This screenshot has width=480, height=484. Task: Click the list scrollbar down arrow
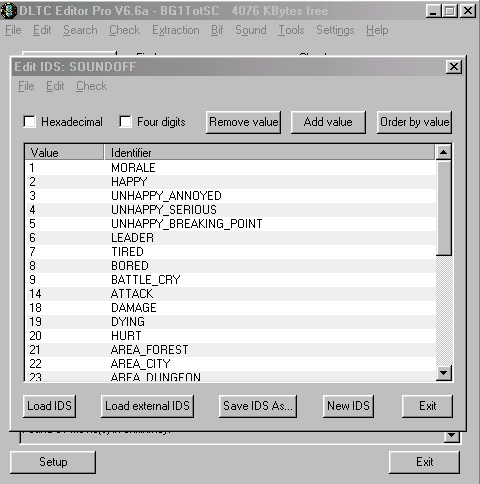[444, 372]
